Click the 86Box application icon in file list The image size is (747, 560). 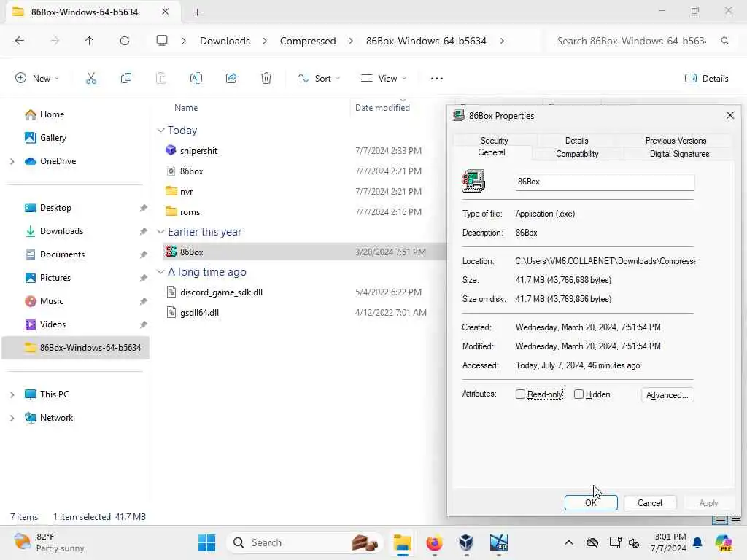pos(171,252)
